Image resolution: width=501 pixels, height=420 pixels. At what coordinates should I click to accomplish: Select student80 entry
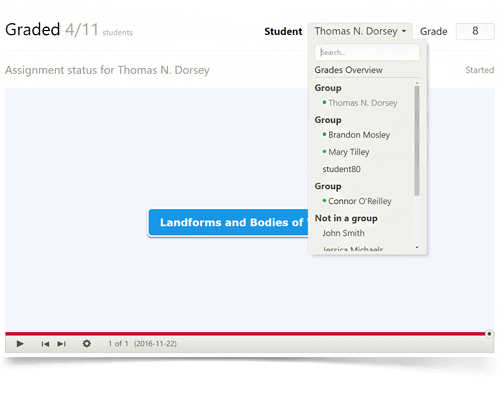tap(341, 169)
